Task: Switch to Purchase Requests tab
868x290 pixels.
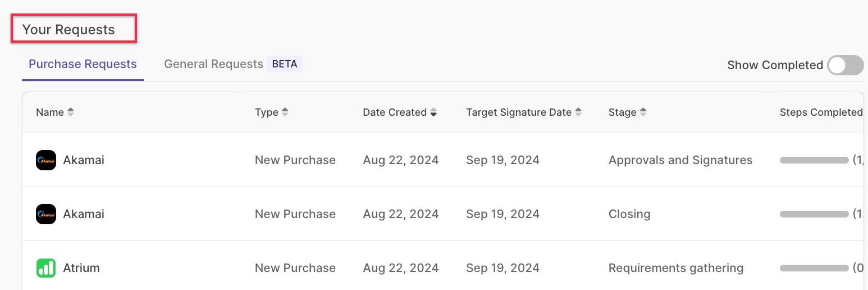Action: point(83,64)
